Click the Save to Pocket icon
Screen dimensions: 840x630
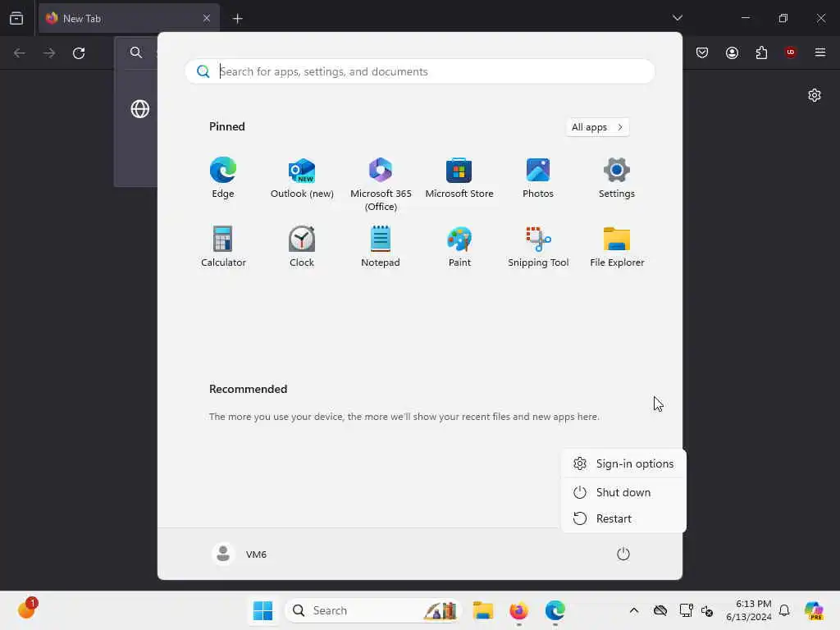702,52
